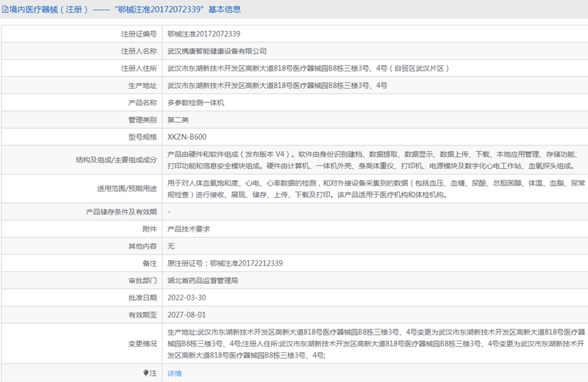
Task: Open the 详情 details link
Action: point(174,373)
